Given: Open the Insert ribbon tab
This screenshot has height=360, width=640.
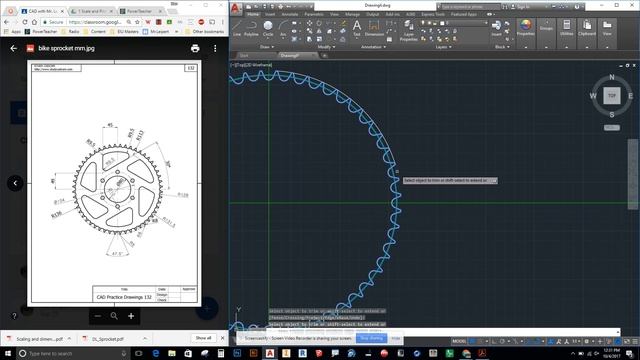Looking at the screenshot, I should 270,14.
